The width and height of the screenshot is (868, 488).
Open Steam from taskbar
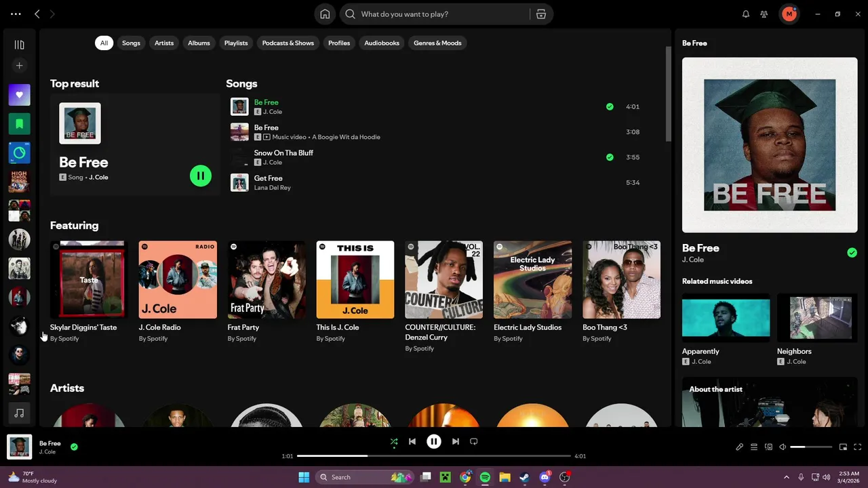coord(525,477)
